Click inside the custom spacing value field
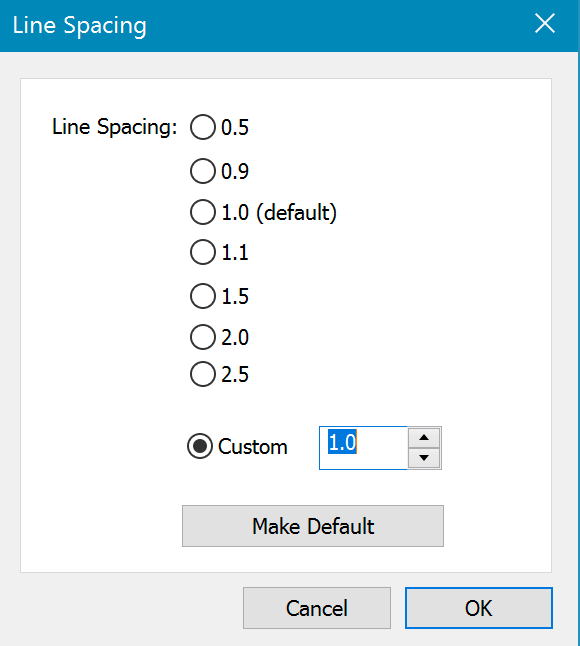This screenshot has width=580, height=646. click(x=363, y=448)
